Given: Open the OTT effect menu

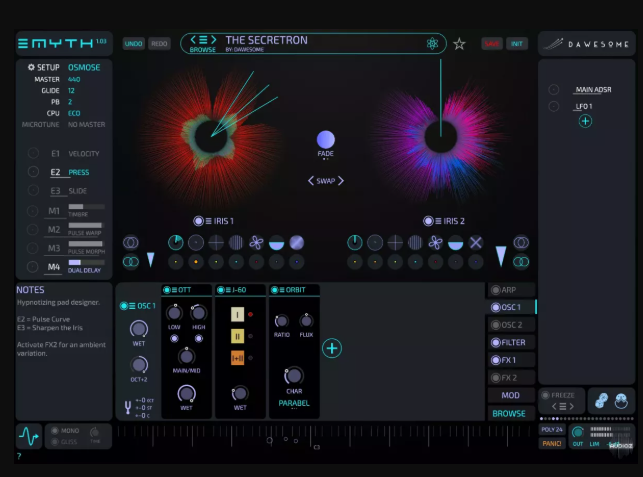Looking at the screenshot, I should [174, 290].
